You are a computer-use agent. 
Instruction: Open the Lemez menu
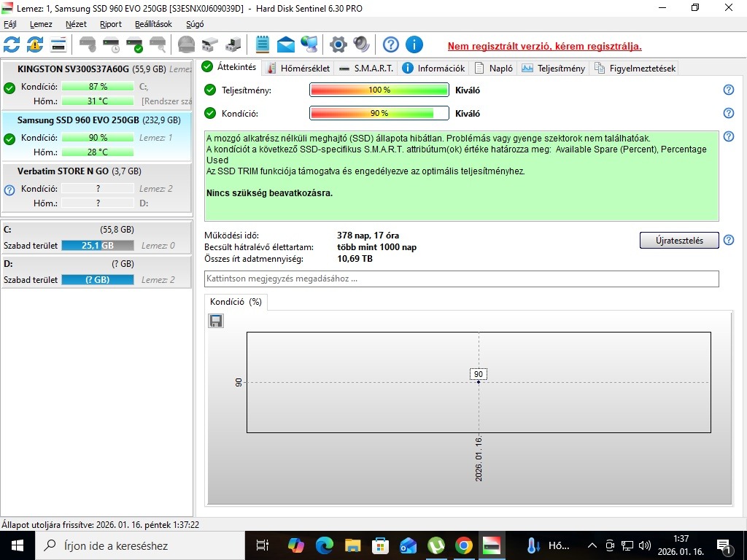tap(41, 24)
